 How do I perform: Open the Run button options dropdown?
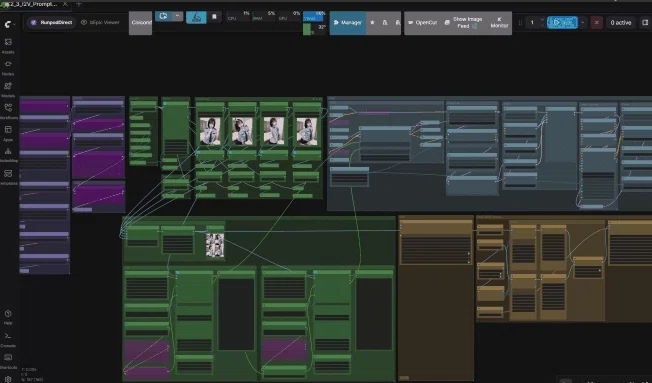[x=583, y=22]
